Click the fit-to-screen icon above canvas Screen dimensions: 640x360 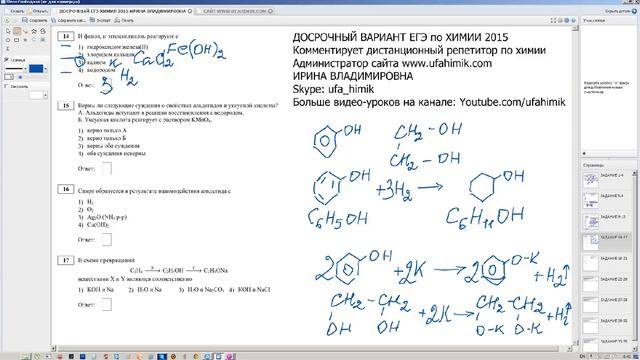553,20
